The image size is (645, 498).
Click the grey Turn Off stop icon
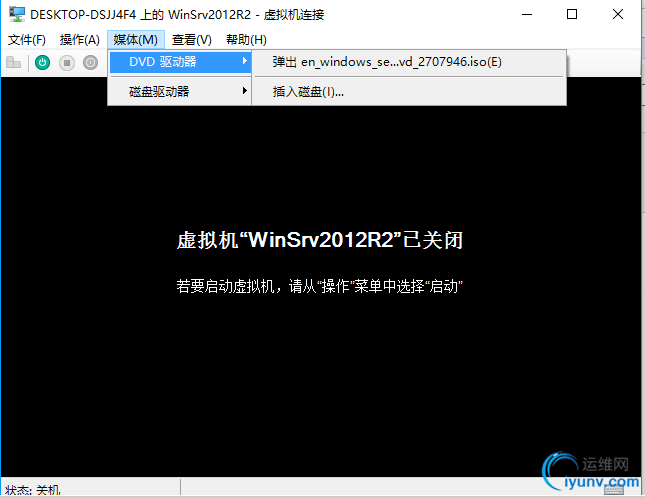click(67, 63)
